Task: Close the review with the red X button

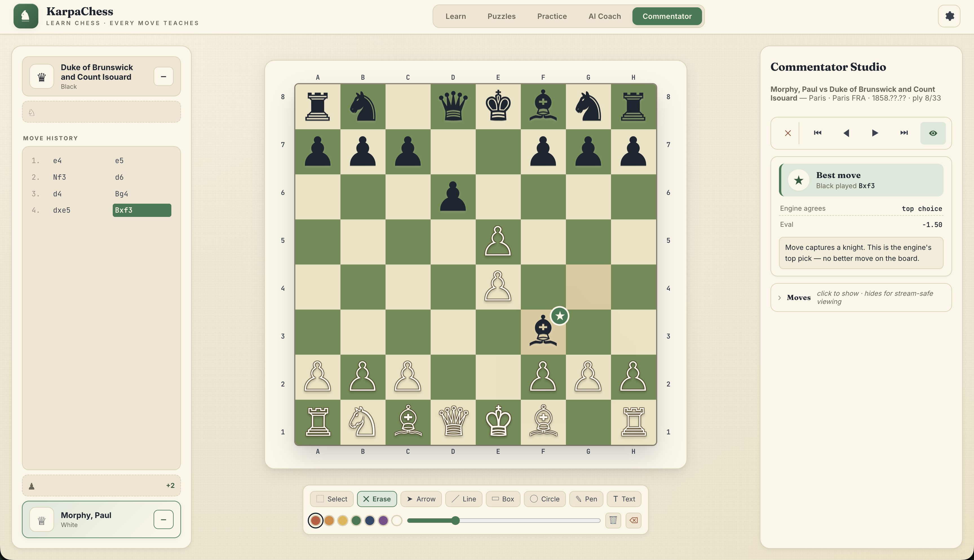Action: [787, 133]
